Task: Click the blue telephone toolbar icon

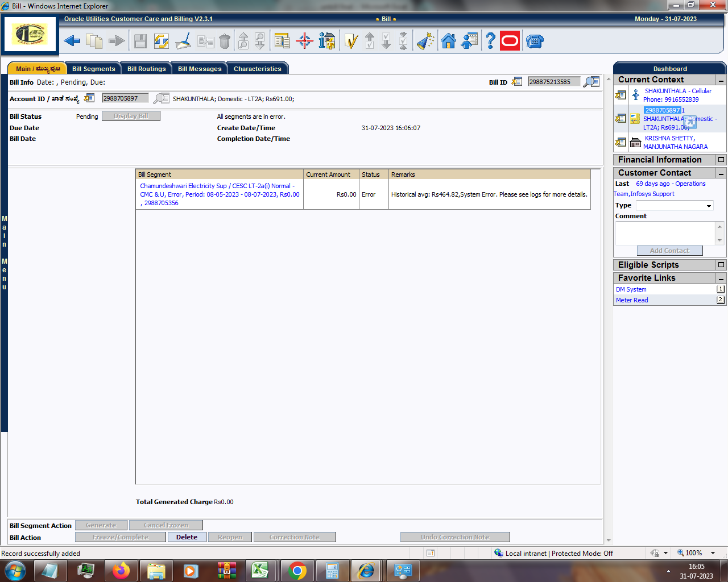Action: pos(535,41)
